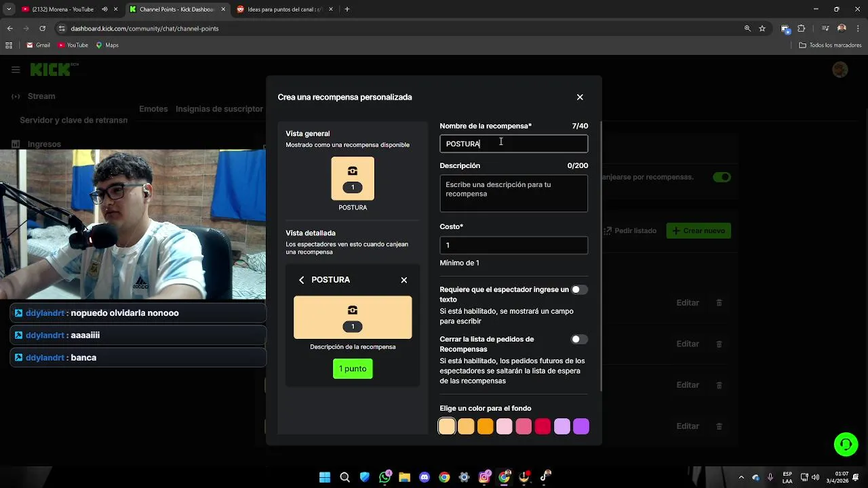Focus the Costo input field
The width and height of the screenshot is (868, 488).
[x=513, y=245]
